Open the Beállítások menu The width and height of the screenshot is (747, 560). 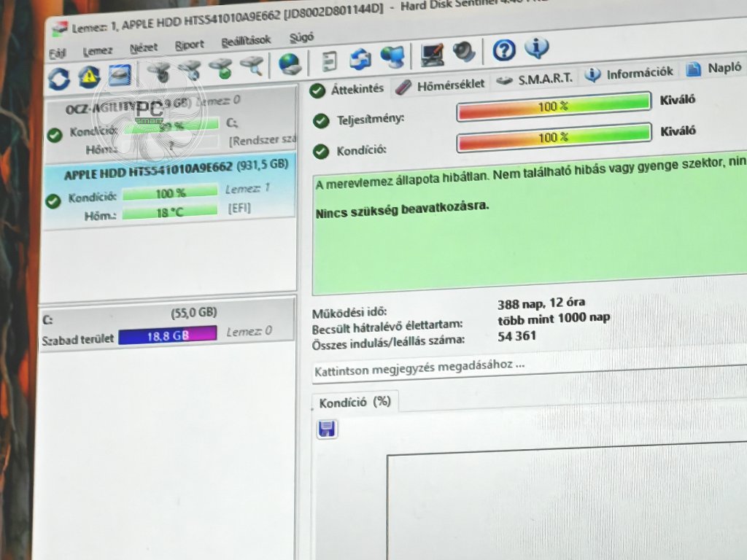pos(246,41)
